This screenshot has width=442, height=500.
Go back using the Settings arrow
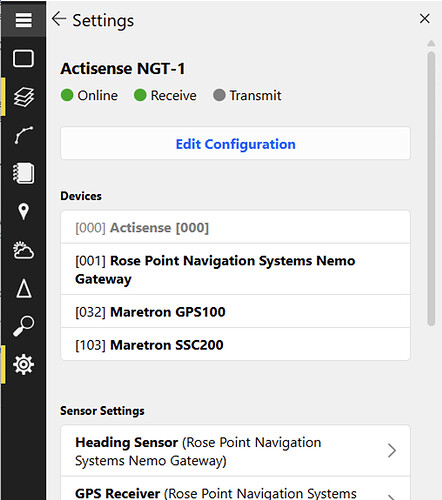[x=59, y=19]
